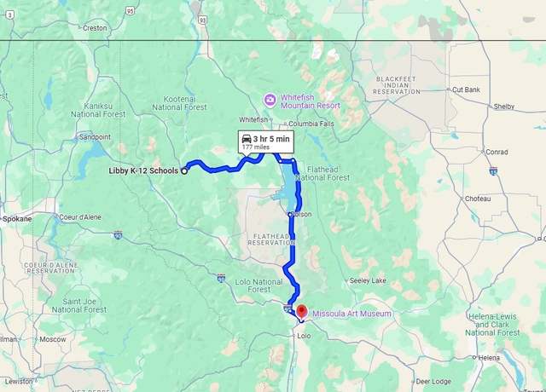Click the Libby K-12 Schools origin marker

point(184,171)
